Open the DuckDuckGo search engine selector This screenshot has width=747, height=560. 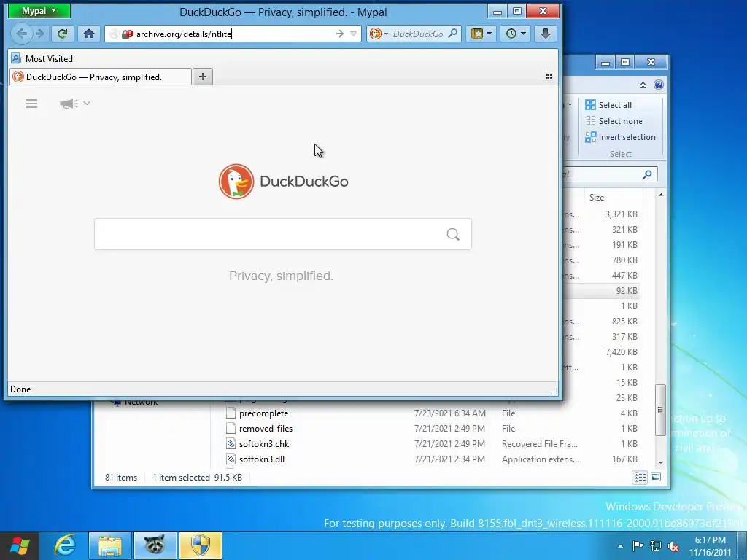pos(379,34)
